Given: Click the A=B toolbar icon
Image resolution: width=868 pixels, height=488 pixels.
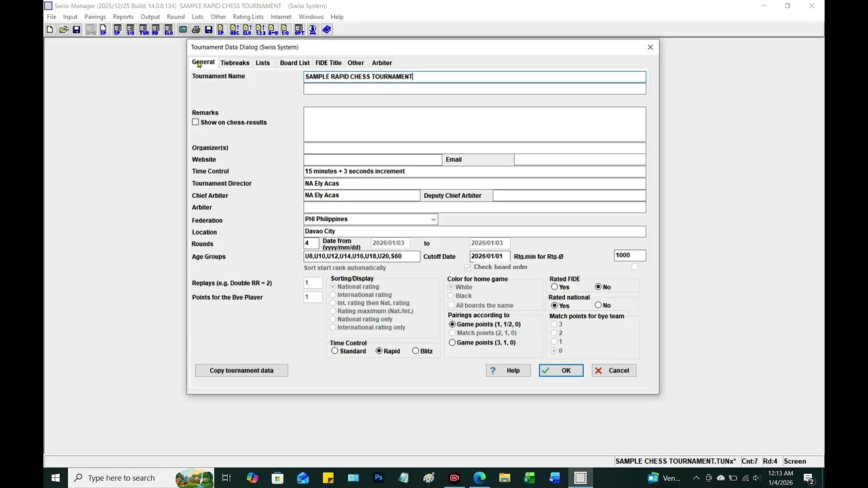Looking at the screenshot, I should (273, 29).
